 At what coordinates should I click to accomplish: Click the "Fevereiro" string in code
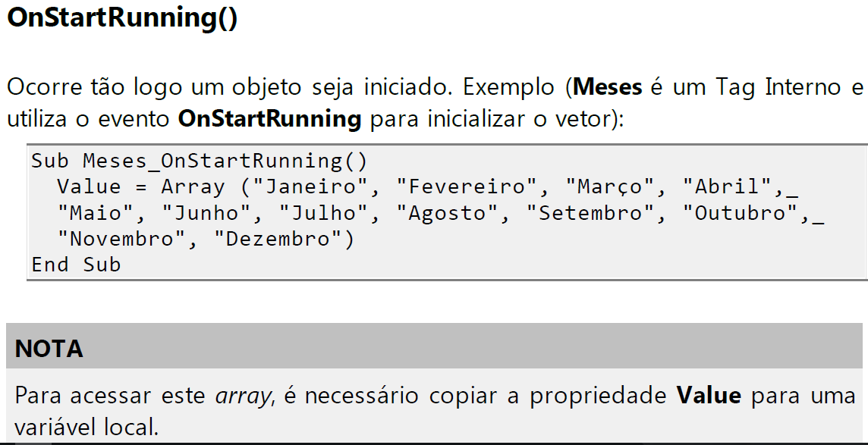tap(467, 186)
